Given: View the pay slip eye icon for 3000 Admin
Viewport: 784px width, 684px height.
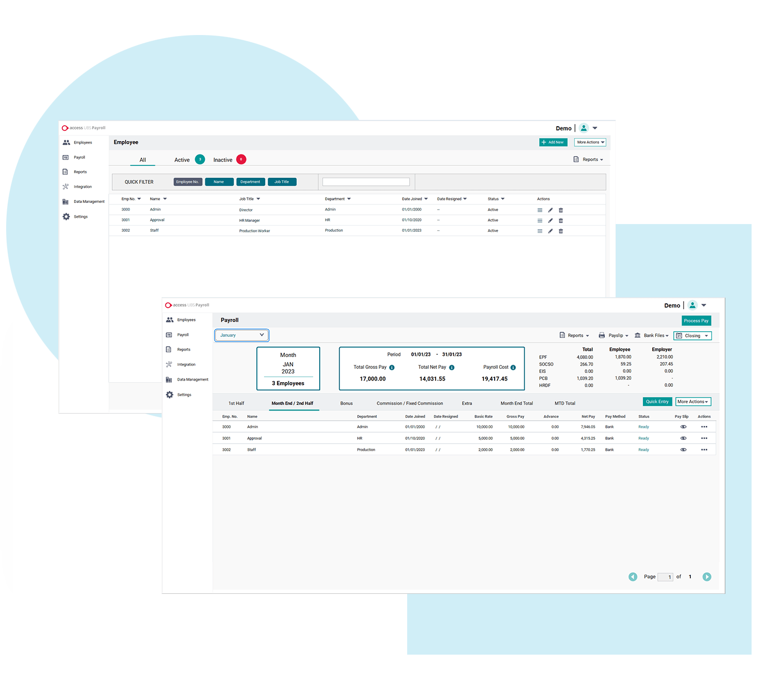Looking at the screenshot, I should pos(684,427).
